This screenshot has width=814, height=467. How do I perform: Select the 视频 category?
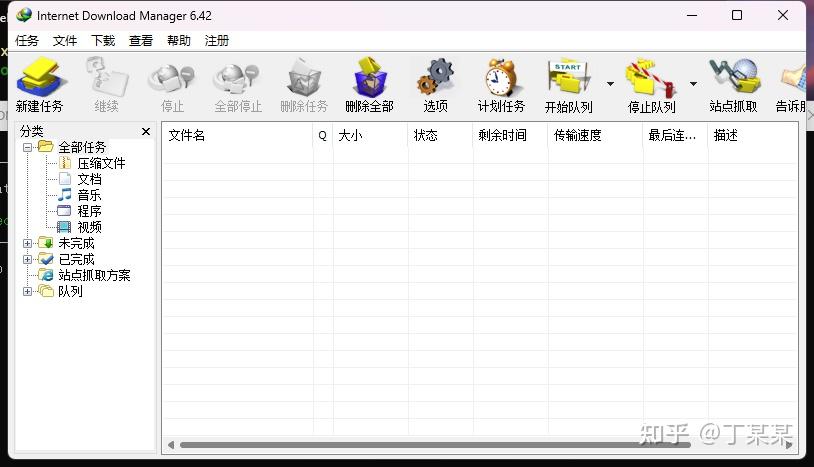point(89,227)
